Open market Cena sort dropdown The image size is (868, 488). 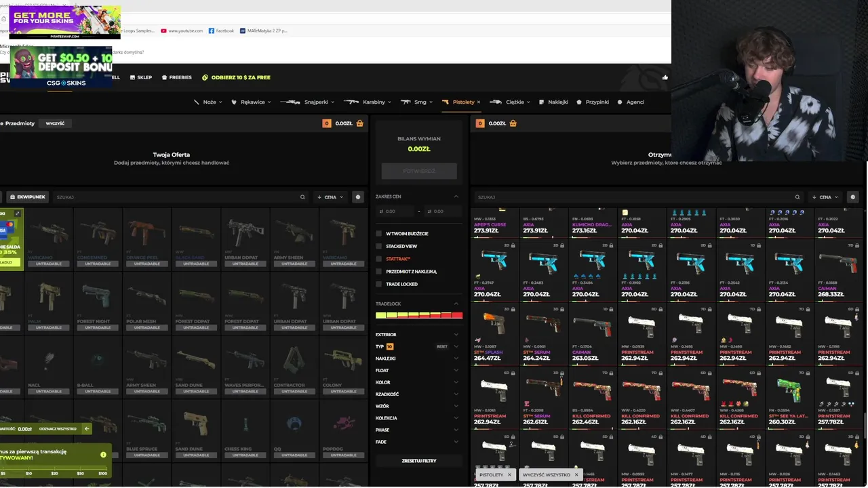(x=825, y=197)
